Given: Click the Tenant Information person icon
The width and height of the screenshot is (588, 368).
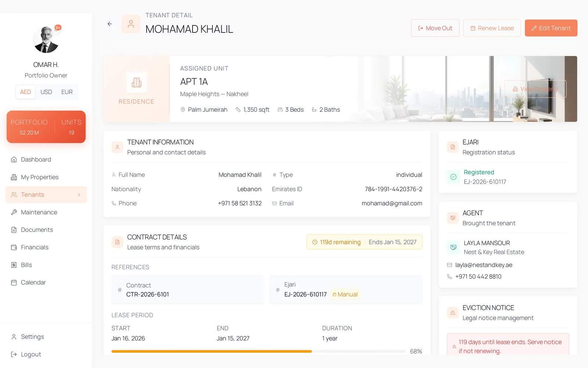Looking at the screenshot, I should pyautogui.click(x=117, y=147).
